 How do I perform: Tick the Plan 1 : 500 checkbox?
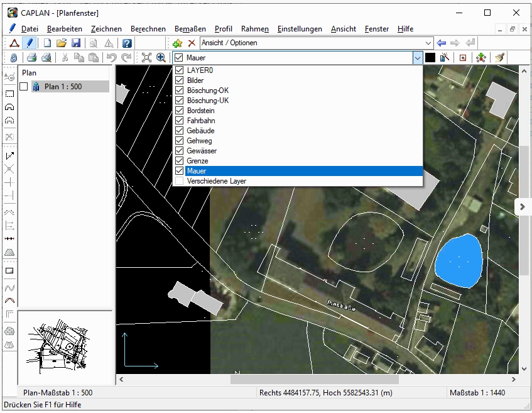click(24, 87)
